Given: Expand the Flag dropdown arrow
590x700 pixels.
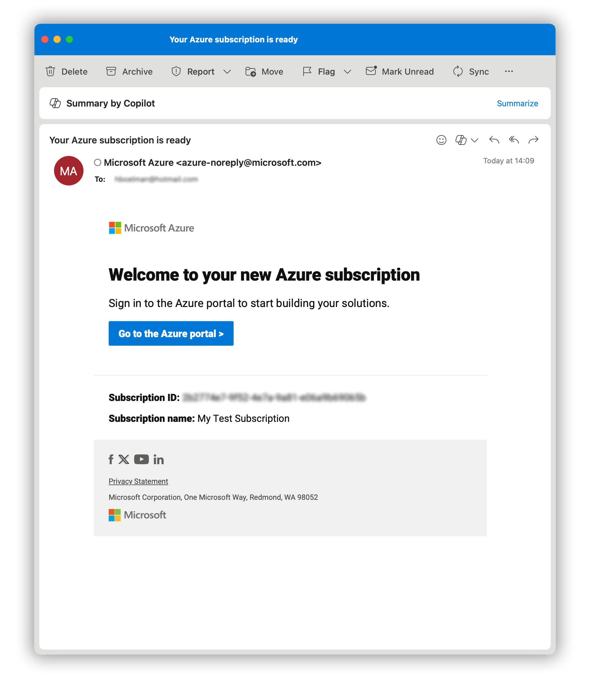Looking at the screenshot, I should click(347, 72).
